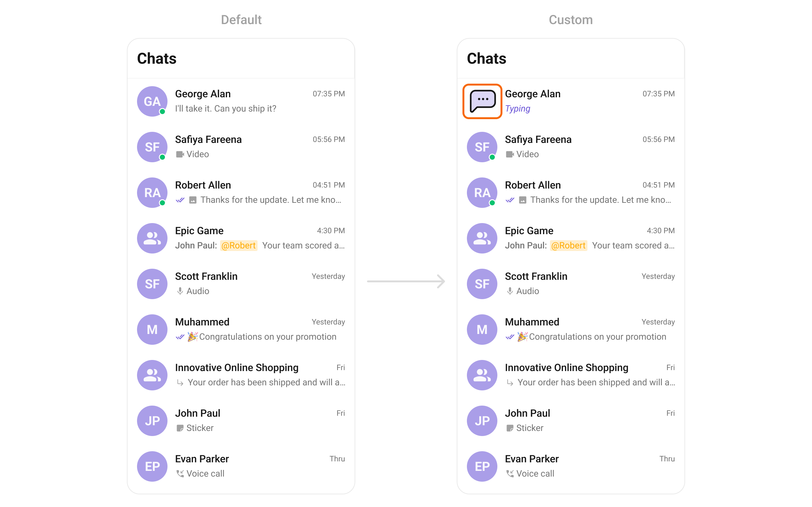Open Evan Parker chat in Default list
The height and width of the screenshot is (507, 812).
pyautogui.click(x=241, y=466)
